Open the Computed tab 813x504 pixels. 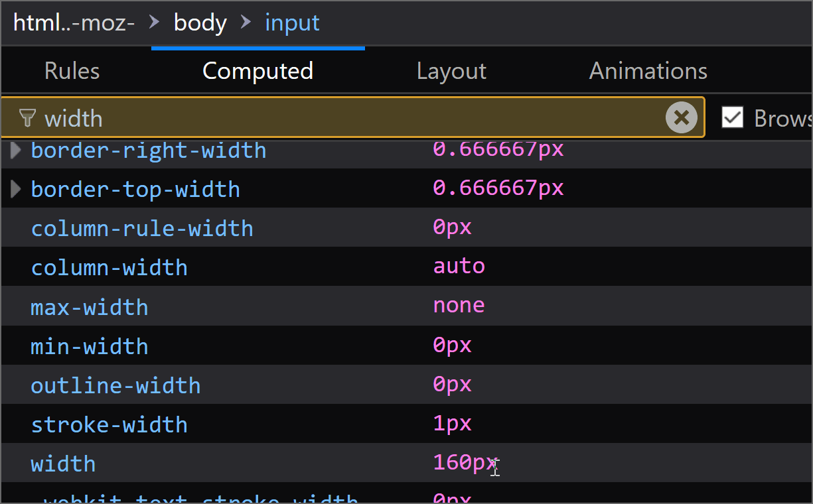[x=258, y=71]
